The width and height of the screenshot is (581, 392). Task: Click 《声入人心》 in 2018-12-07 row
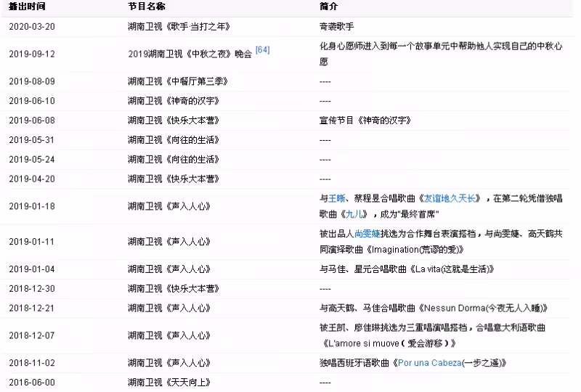coord(187,335)
